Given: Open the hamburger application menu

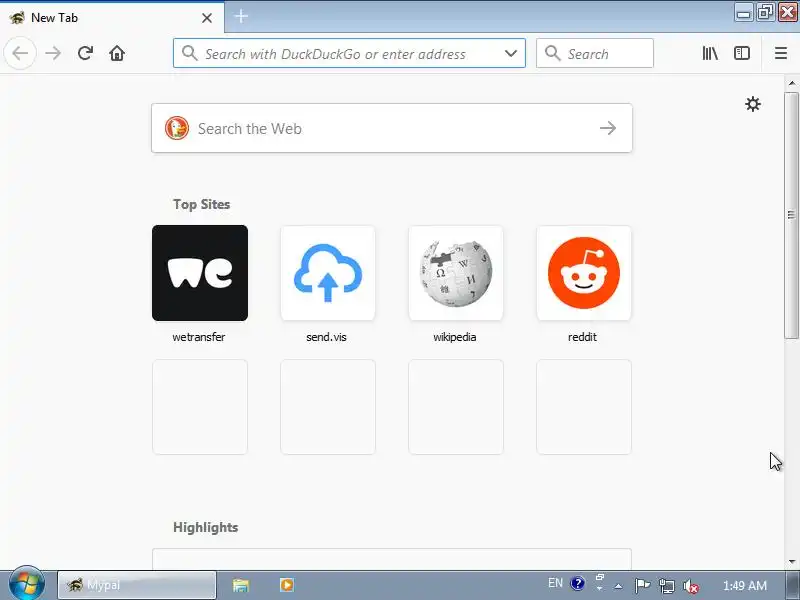Looking at the screenshot, I should click(x=781, y=53).
